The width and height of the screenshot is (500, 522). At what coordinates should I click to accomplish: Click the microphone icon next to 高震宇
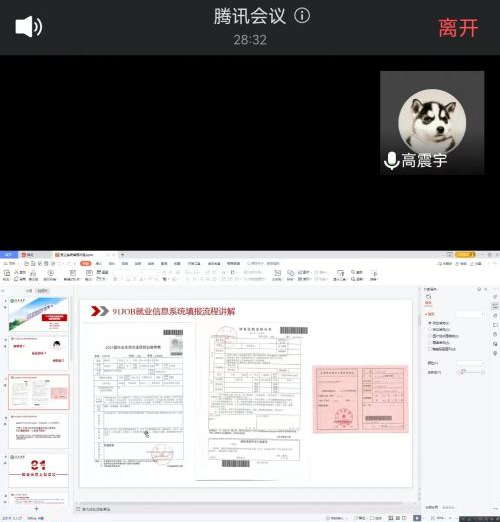(392, 161)
